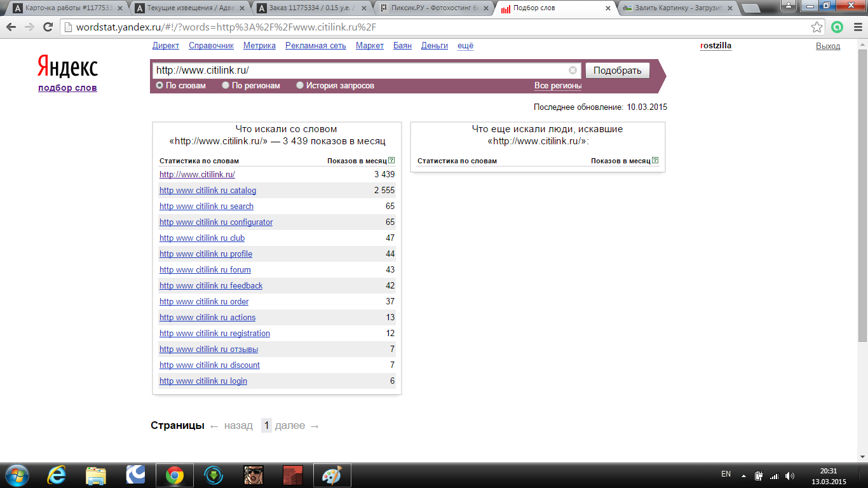Image resolution: width=868 pixels, height=488 pixels.
Task: Click the browser back arrow
Action: (11, 27)
